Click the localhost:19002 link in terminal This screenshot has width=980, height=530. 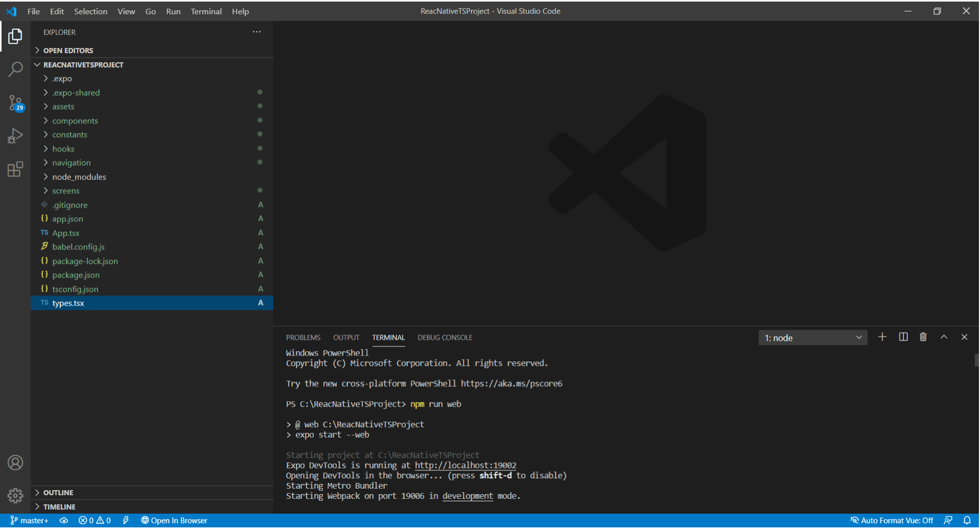[465, 465]
